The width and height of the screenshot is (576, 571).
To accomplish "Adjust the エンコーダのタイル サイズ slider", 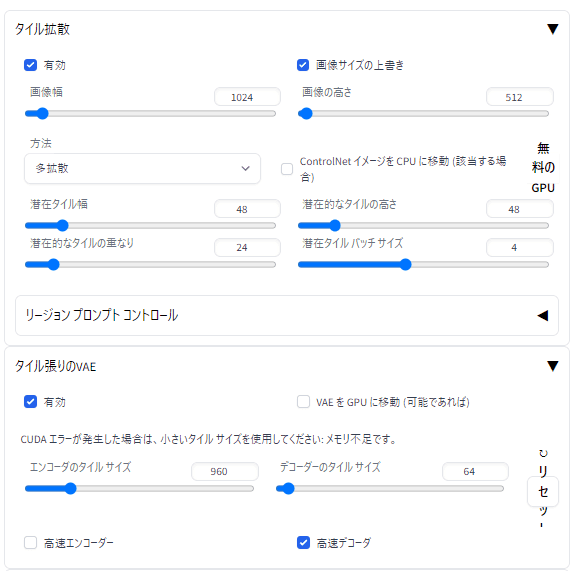I will pyautogui.click(x=139, y=488).
